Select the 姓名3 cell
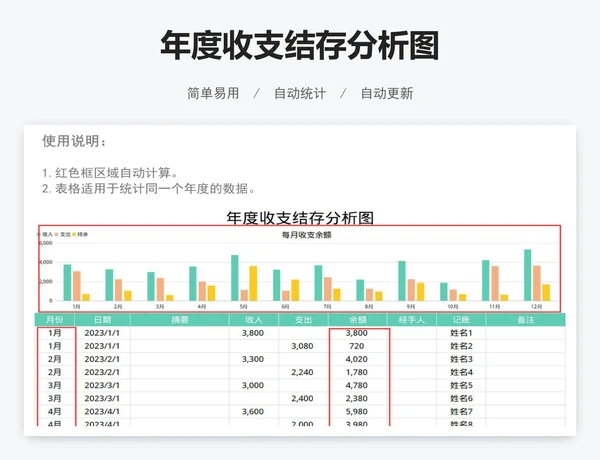This screenshot has height=460, width=600. point(461,359)
